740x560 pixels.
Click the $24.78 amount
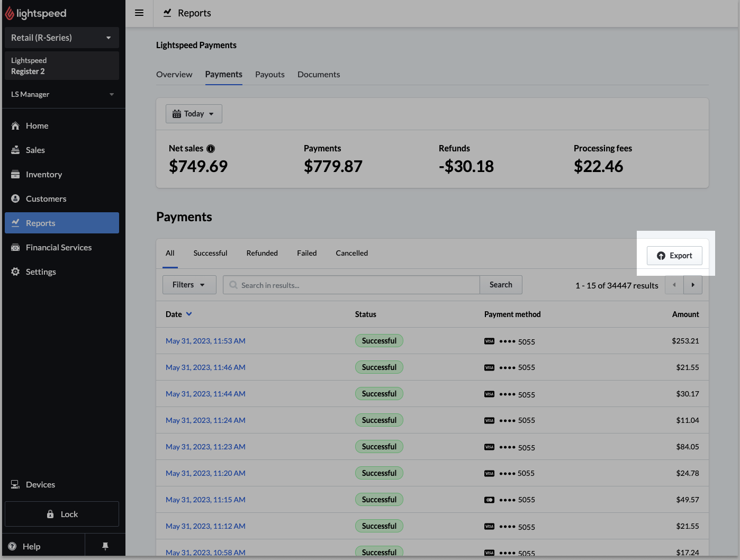(688, 473)
